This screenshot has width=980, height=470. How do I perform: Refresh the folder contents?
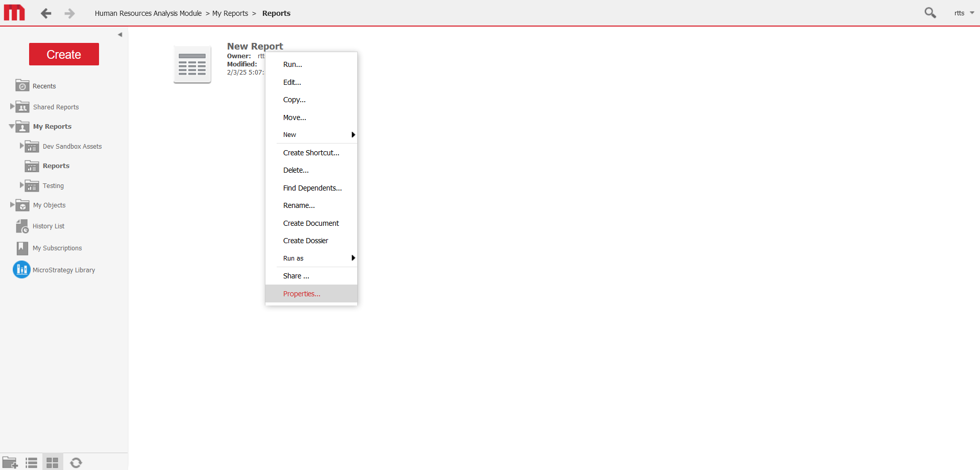pos(76,462)
